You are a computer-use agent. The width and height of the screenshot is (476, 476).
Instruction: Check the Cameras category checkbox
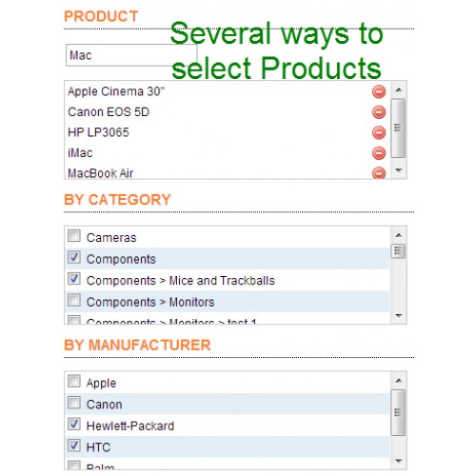pyautogui.click(x=74, y=236)
